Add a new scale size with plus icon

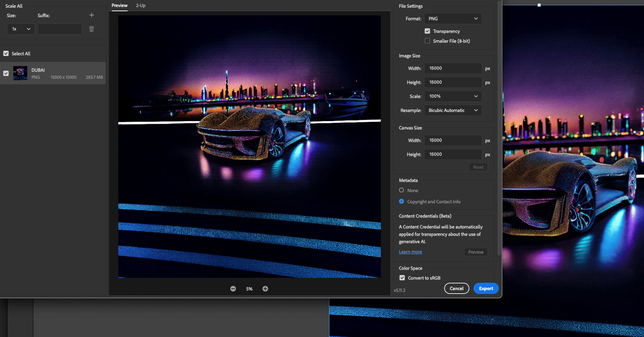91,15
